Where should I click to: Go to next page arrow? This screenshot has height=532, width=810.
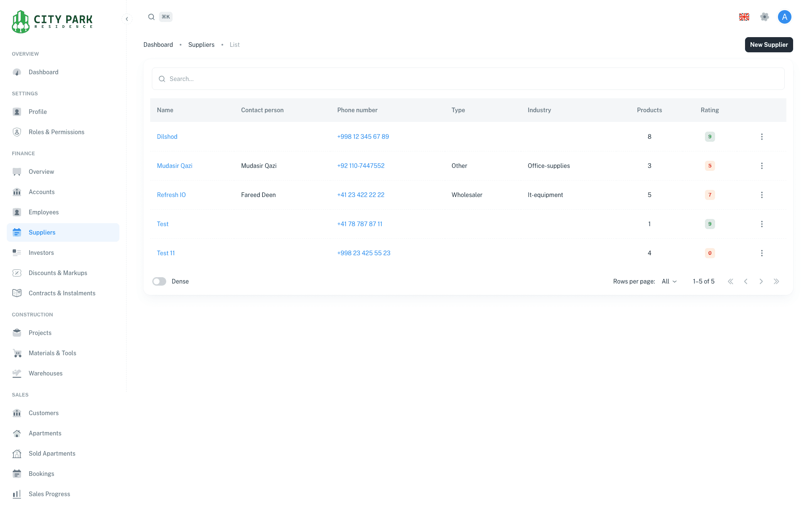761,281
